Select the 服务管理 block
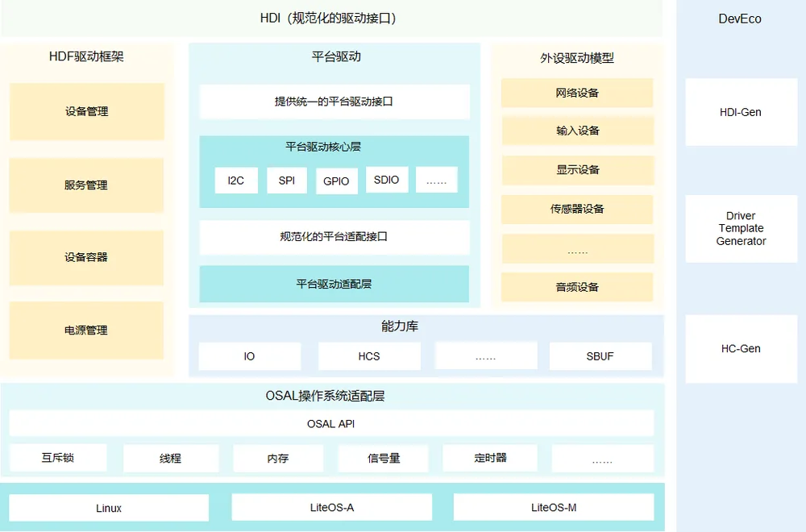 [86, 185]
